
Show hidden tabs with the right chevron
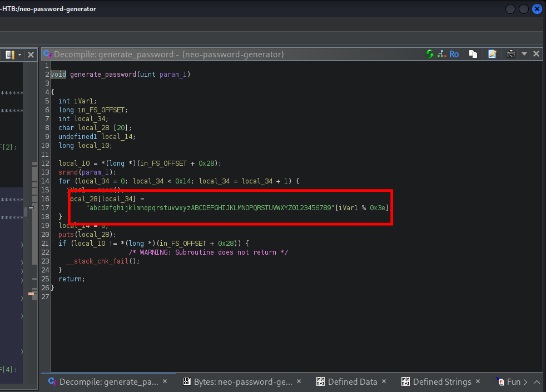pyautogui.click(x=525, y=382)
